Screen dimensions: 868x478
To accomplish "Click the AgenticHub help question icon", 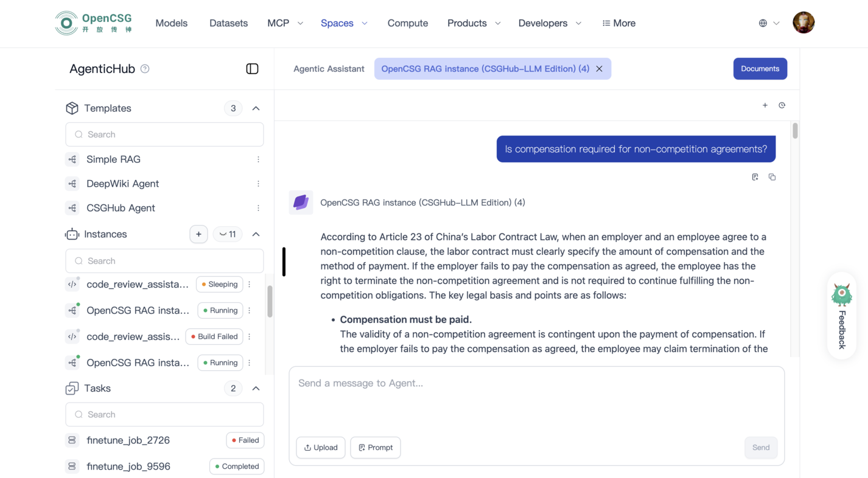I will (x=145, y=69).
